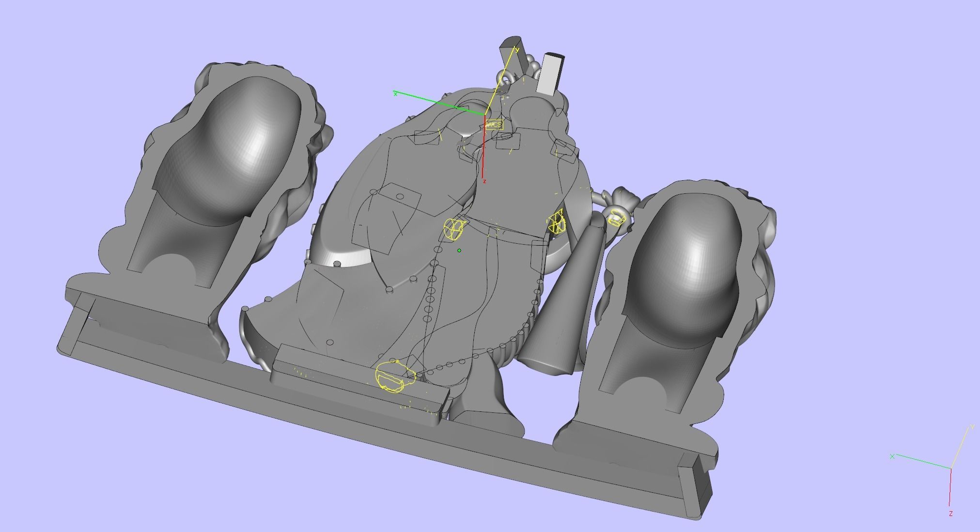Select the yellow wireframe feature on the right hip

[x=556, y=222]
